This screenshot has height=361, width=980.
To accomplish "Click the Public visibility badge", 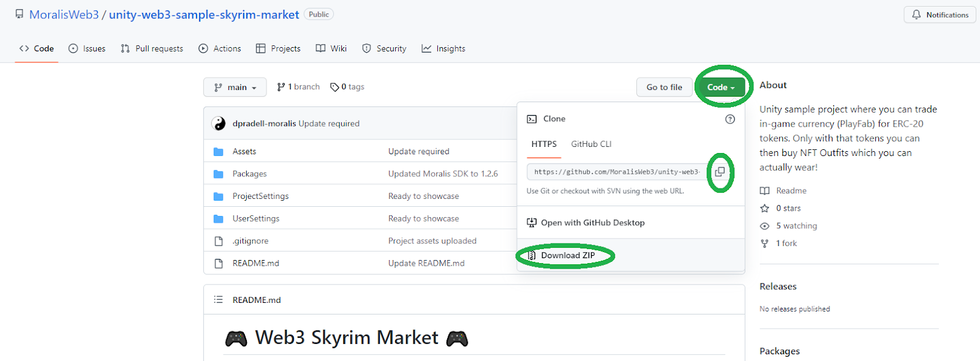I will point(318,14).
